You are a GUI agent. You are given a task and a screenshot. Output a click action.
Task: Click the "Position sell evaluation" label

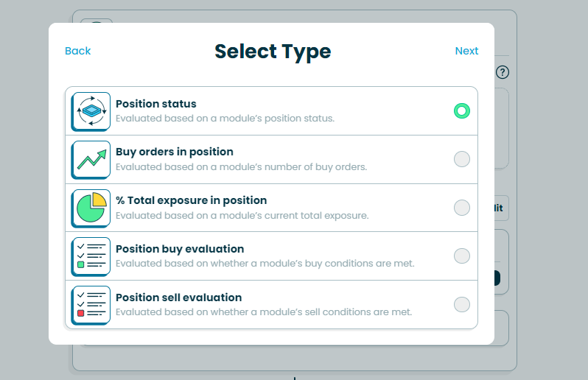(178, 298)
